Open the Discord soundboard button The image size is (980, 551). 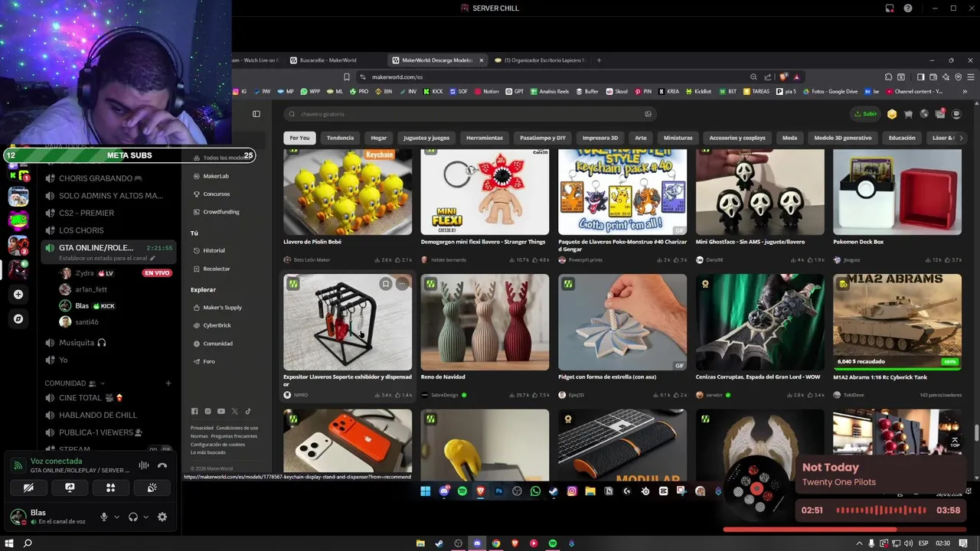click(x=152, y=487)
